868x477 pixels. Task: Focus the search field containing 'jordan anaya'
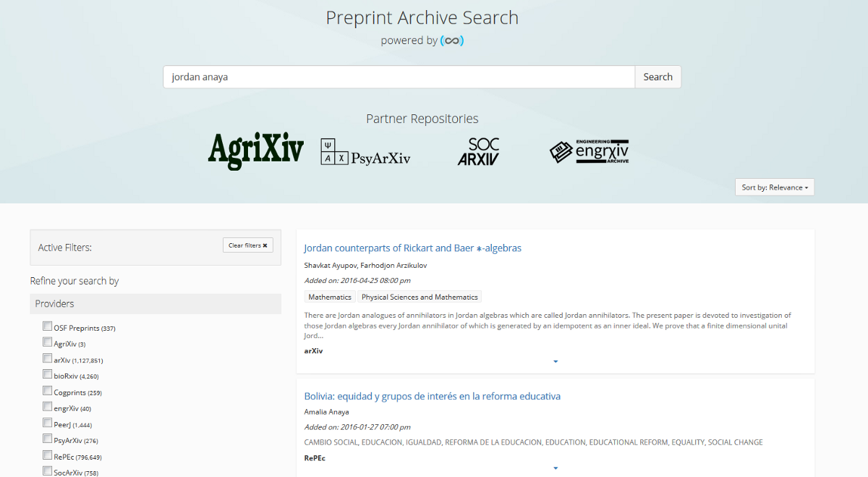point(399,77)
